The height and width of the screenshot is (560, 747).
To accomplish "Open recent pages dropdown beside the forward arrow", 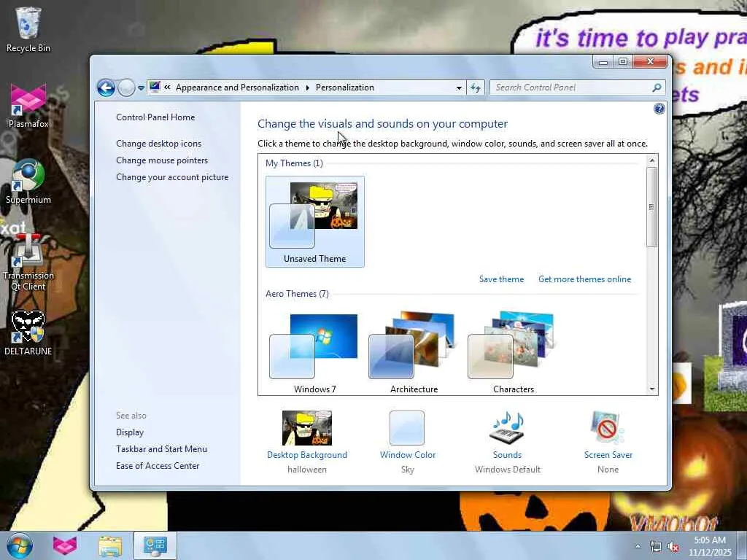I will (x=141, y=88).
